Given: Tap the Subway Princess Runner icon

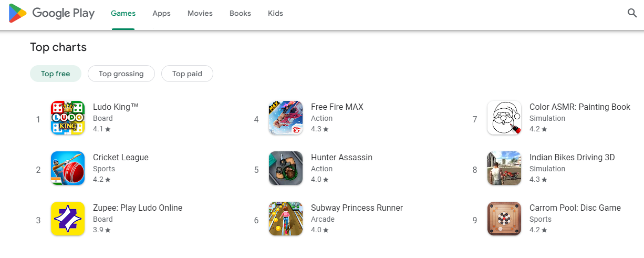Looking at the screenshot, I should (x=286, y=219).
